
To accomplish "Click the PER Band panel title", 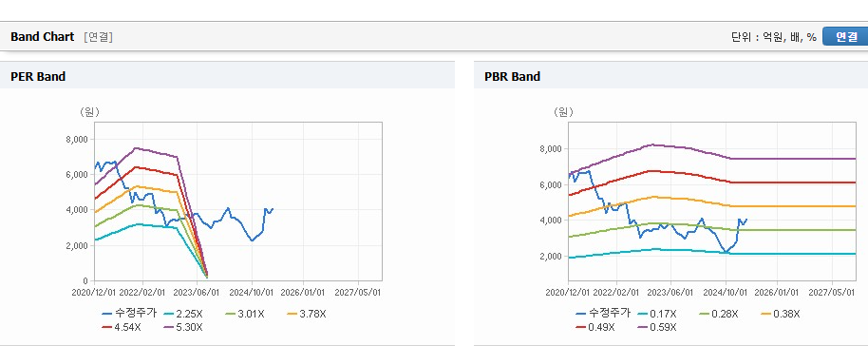I will 38,76.
